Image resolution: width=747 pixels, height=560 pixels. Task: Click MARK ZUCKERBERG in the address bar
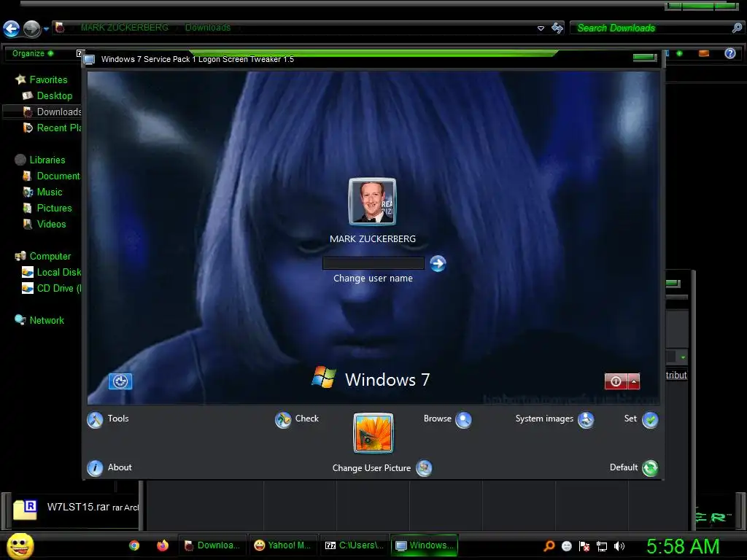[x=124, y=28]
